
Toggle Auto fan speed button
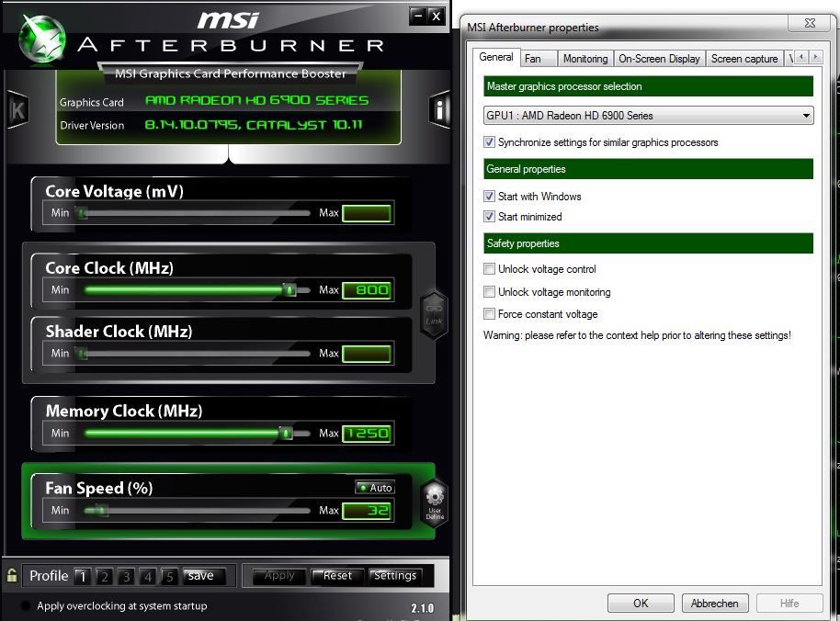[x=375, y=488]
